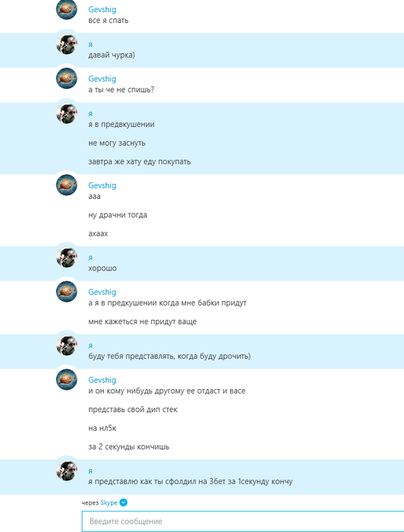
Task: Click my avatar beside "давай чурка)"
Action: [66, 44]
